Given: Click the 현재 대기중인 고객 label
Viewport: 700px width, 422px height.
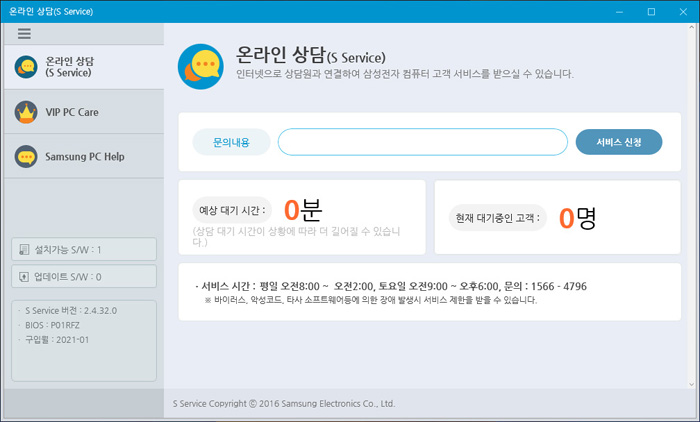Looking at the screenshot, I should tap(498, 218).
